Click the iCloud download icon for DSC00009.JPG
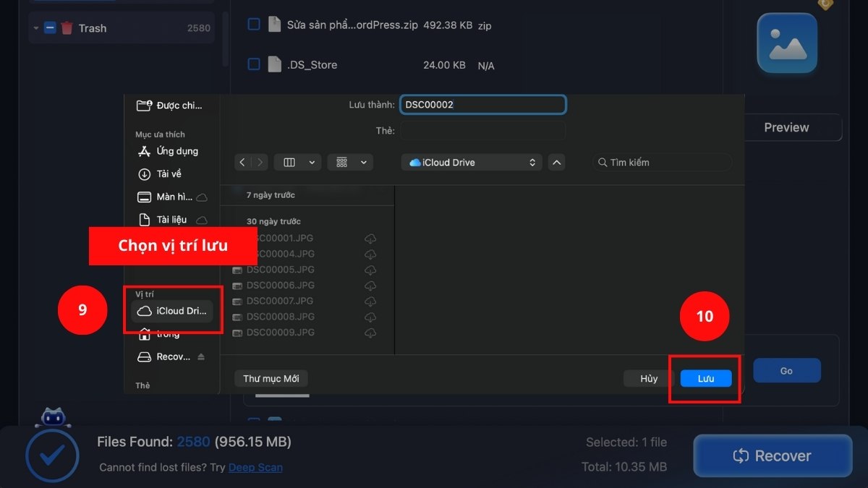Viewport: 868px width, 488px height. point(370,333)
